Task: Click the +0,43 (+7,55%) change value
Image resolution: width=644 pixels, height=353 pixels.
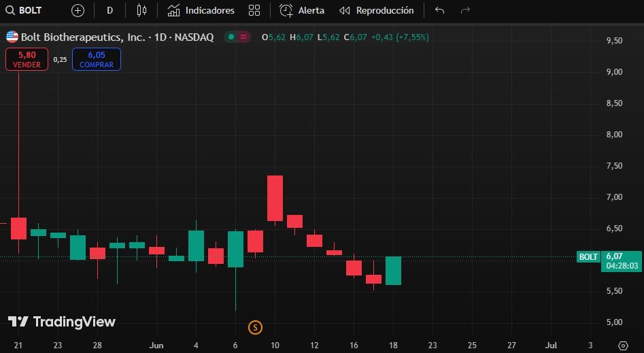Action: (400, 37)
